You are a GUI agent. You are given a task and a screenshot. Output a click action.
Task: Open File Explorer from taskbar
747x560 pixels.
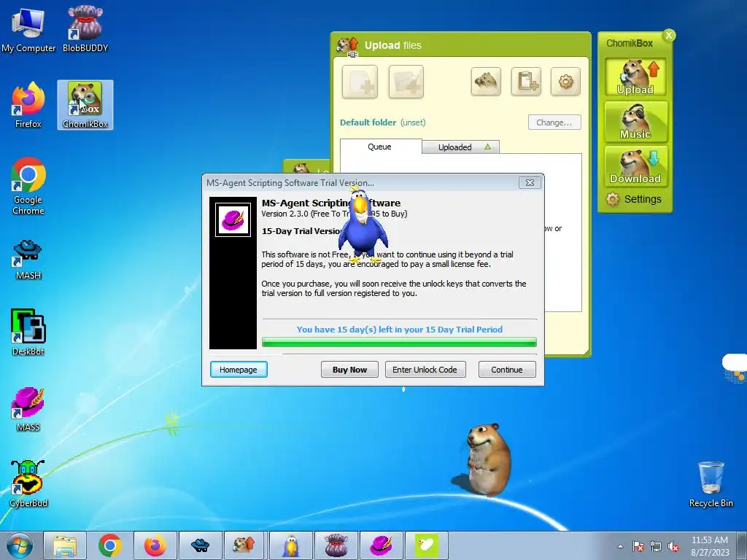[65, 545]
